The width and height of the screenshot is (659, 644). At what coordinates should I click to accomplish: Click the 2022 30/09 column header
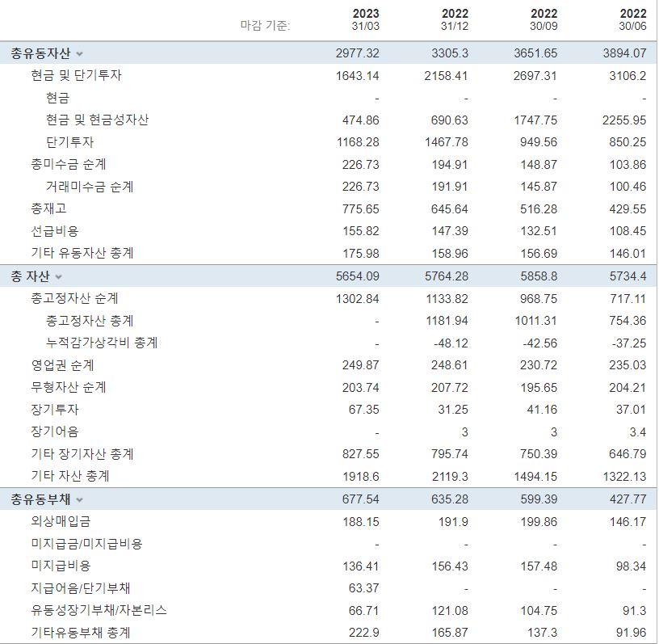pos(544,19)
